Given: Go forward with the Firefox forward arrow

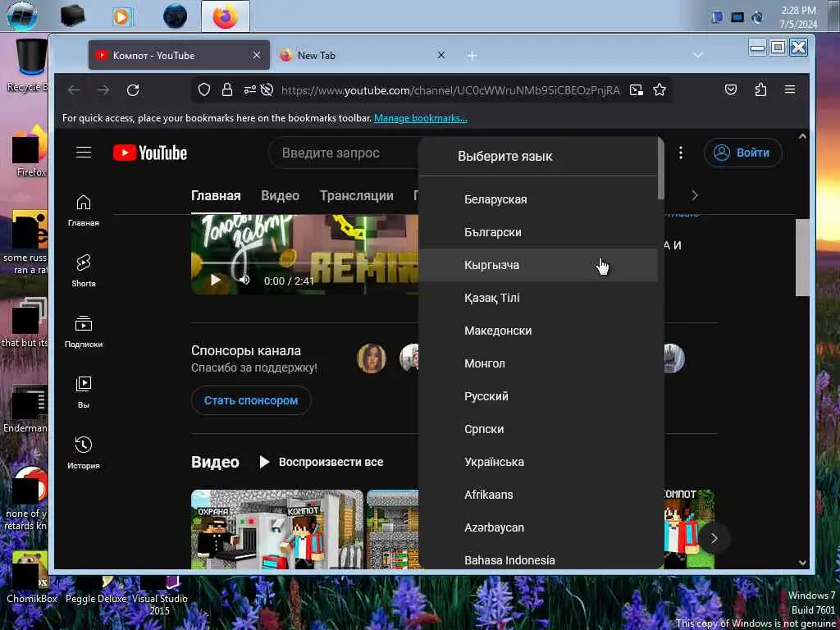Looking at the screenshot, I should [x=103, y=90].
